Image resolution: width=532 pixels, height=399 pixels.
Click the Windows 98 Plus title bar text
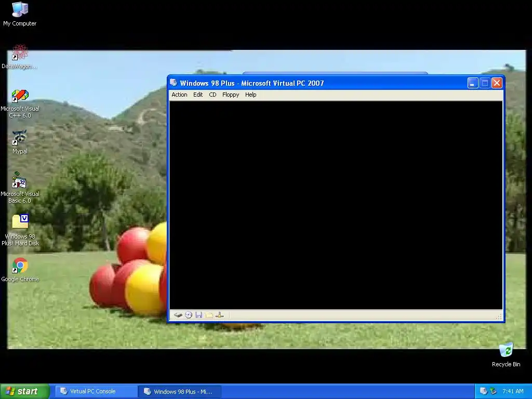(252, 83)
